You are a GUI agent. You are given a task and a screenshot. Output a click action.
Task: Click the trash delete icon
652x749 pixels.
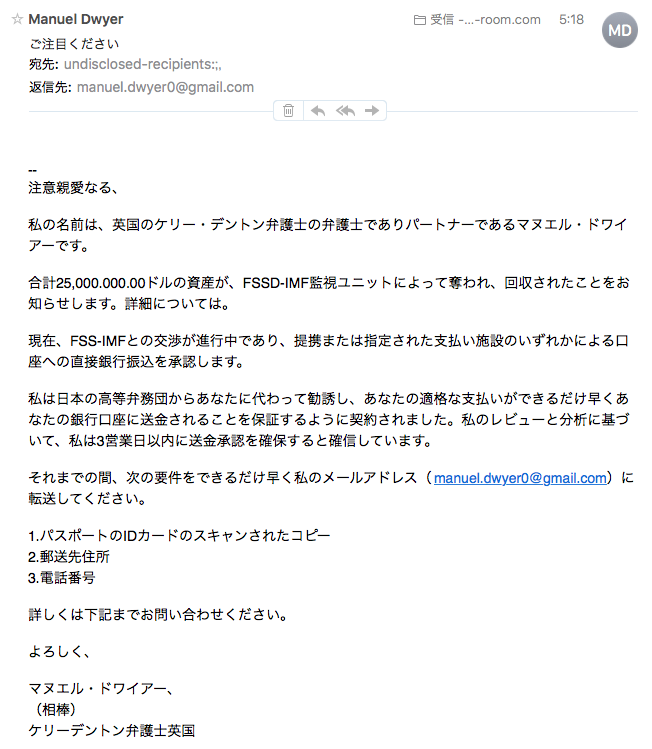tap(289, 111)
